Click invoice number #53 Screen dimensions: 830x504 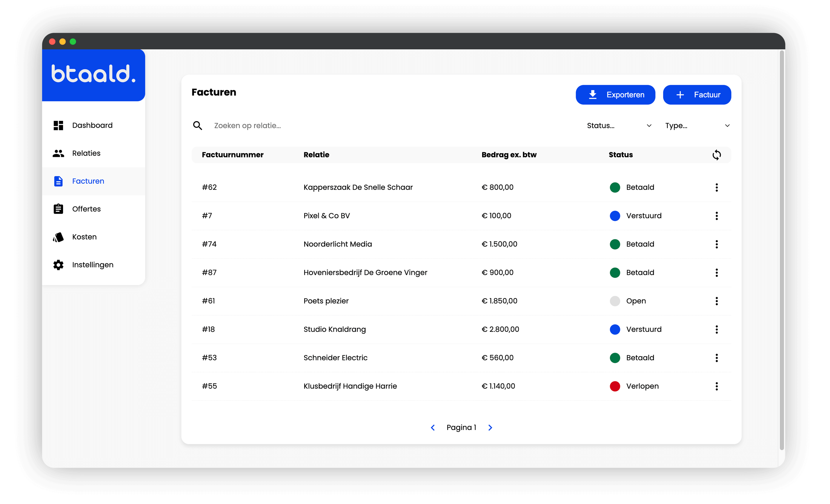point(209,358)
